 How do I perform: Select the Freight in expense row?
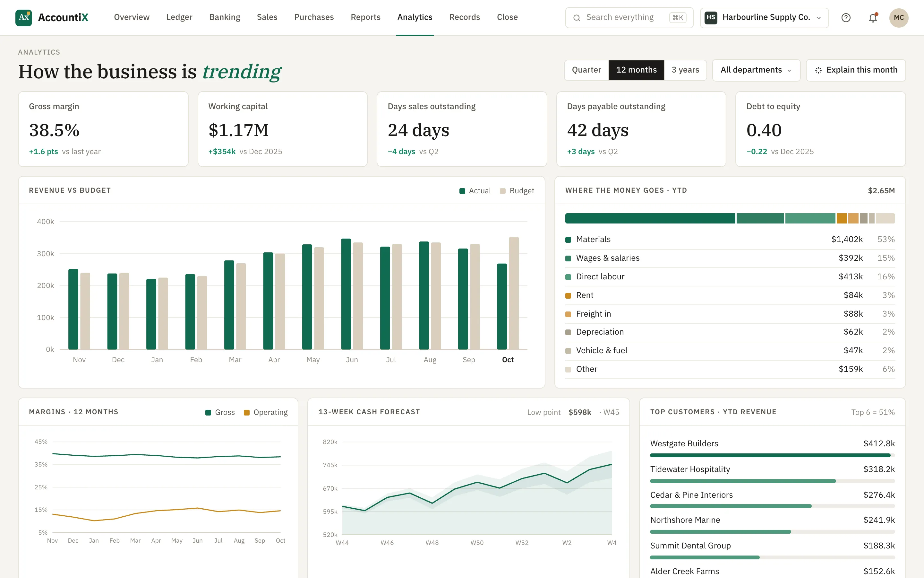[x=730, y=314]
